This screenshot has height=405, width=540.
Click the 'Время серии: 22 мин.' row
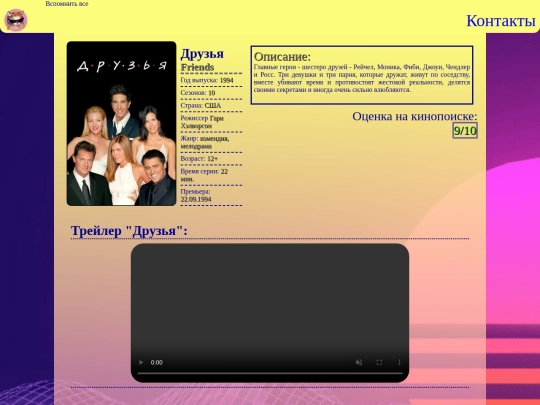211,175
